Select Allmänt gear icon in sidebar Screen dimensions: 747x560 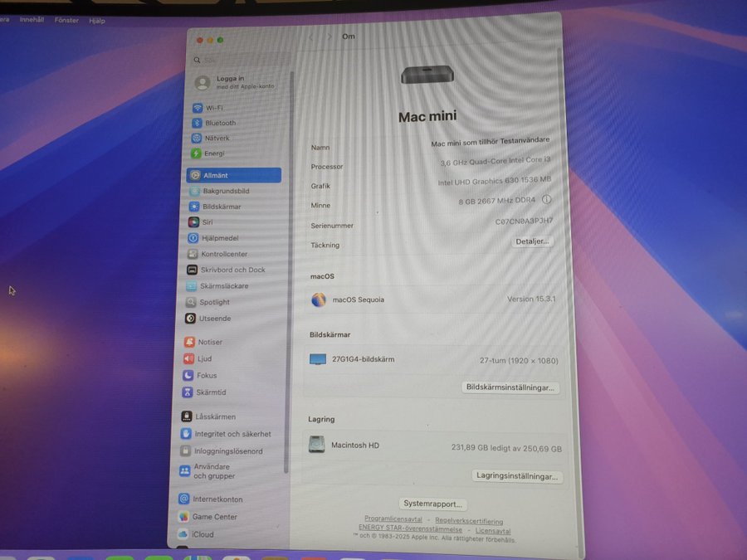tap(195, 175)
